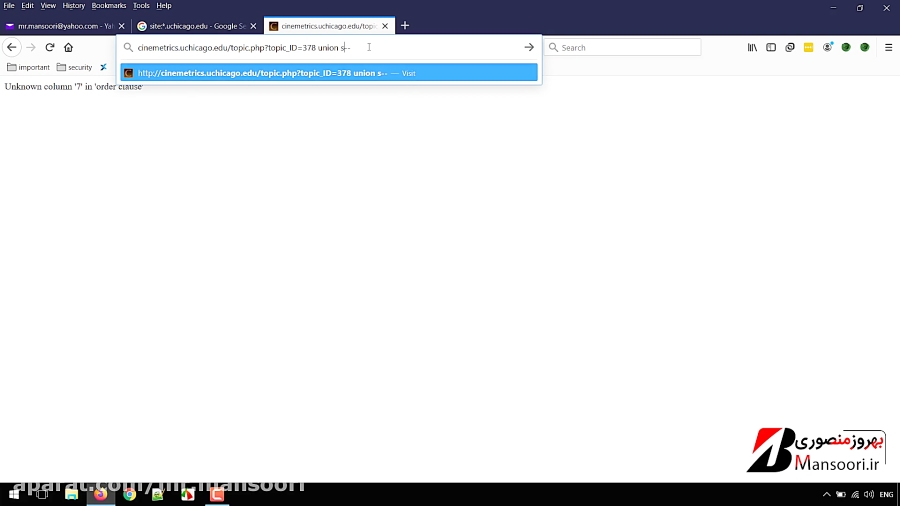This screenshot has width=900, height=506.
Task: Open a new browser tab
Action: pos(405,26)
